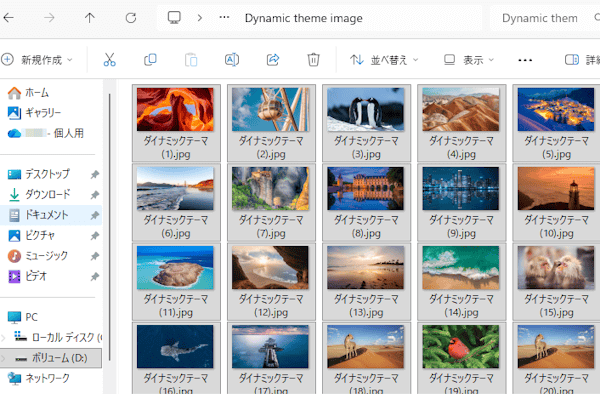Open the 表示 view options dropdown

469,60
